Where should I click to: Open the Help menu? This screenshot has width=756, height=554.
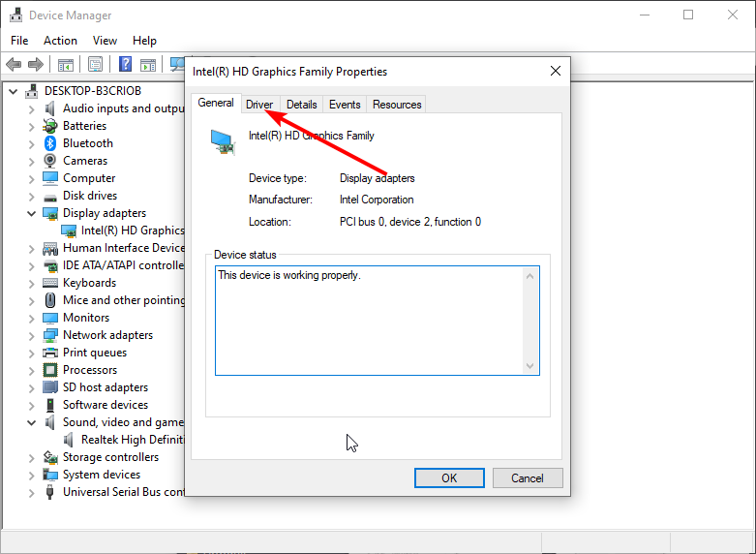point(144,41)
